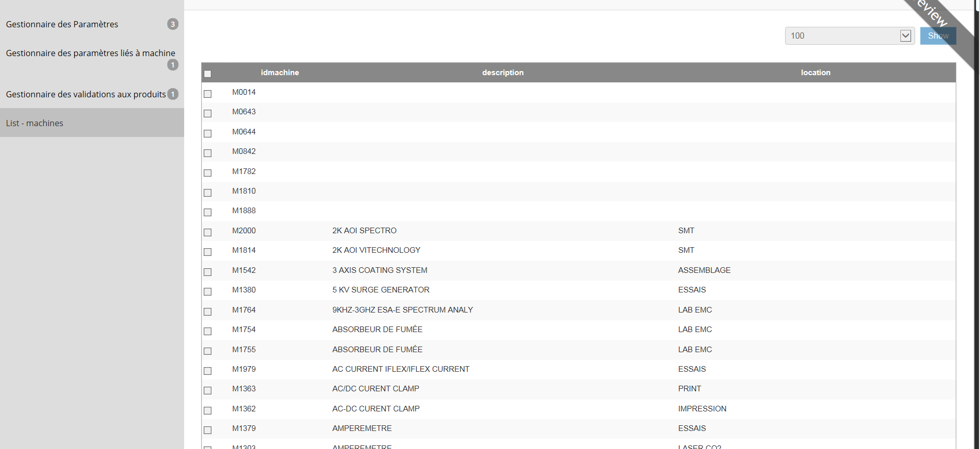The width and height of the screenshot is (980, 449).
Task: Check the box for machine M0014
Action: point(208,94)
